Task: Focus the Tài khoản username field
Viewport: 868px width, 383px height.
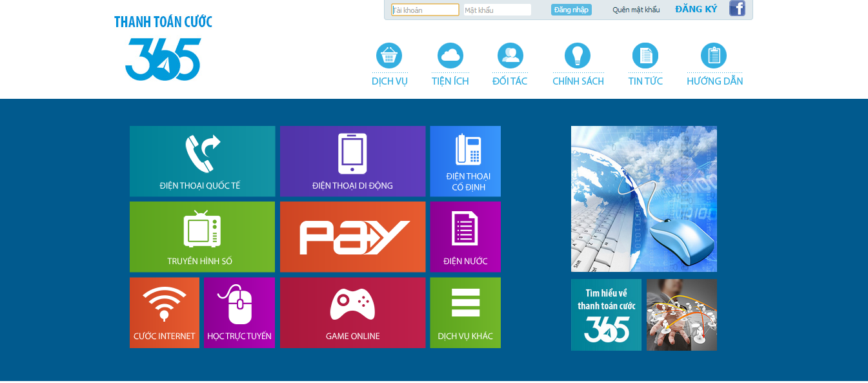Action: click(425, 10)
